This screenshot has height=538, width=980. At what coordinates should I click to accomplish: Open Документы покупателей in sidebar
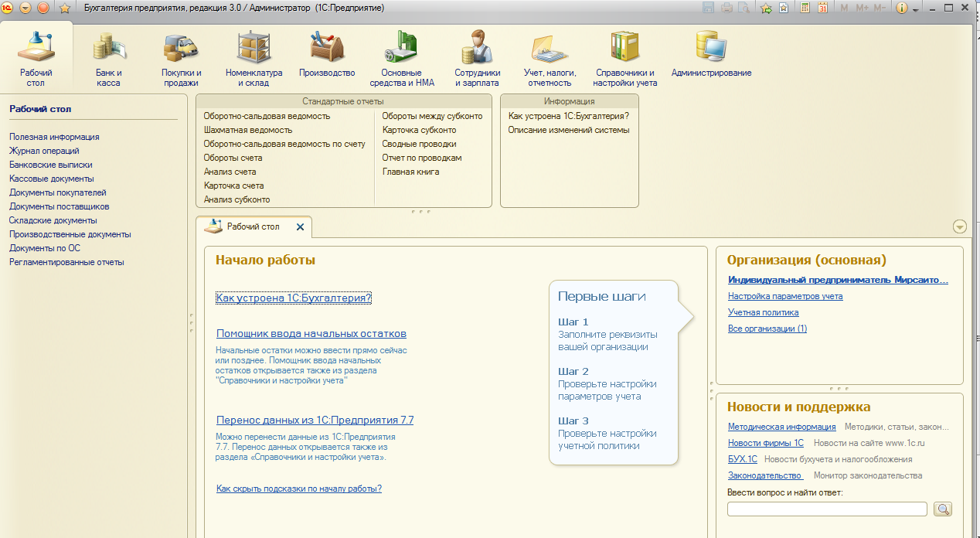[x=58, y=192]
